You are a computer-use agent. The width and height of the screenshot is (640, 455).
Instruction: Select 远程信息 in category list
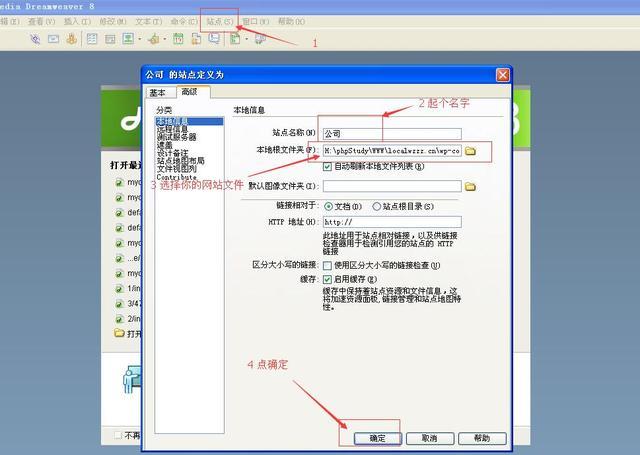tap(172, 129)
